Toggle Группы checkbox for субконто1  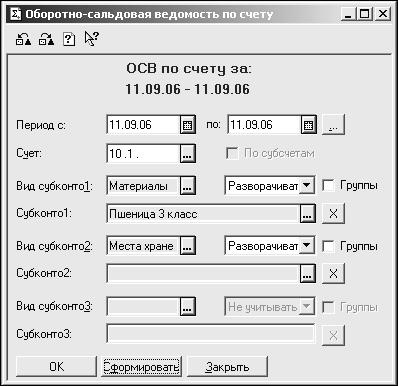[x=328, y=186]
